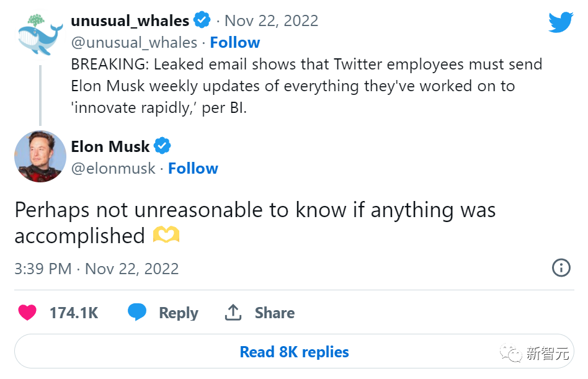Open the Elon Musk display name
Screen dimensions: 588x379
pyautogui.click(x=110, y=146)
